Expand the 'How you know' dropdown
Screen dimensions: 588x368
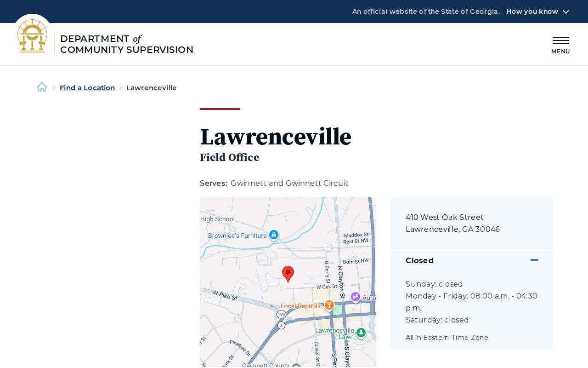[x=537, y=11]
